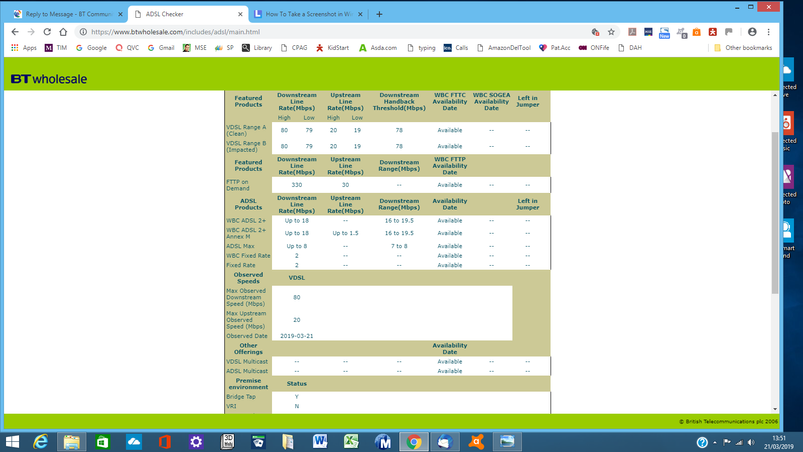Screen dimensions: 803x452
Task: Open a new tab with the plus button
Action: point(379,14)
